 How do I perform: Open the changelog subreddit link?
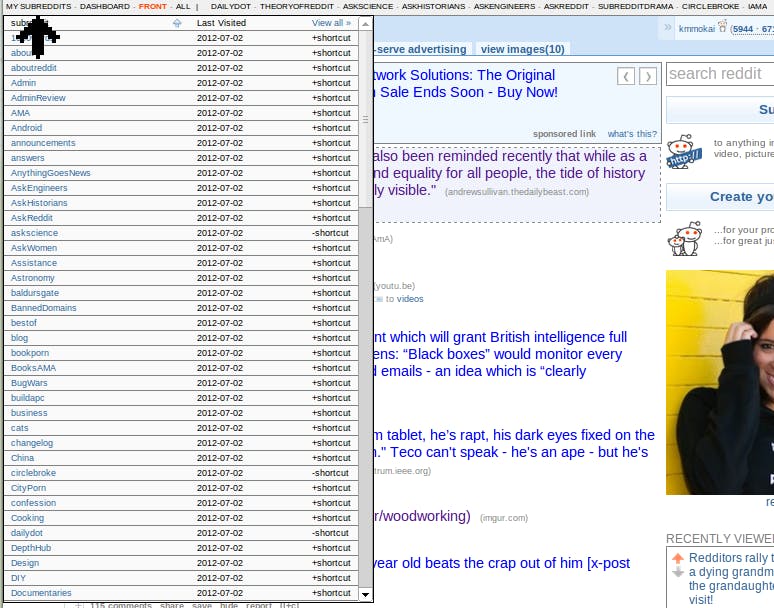coord(32,443)
